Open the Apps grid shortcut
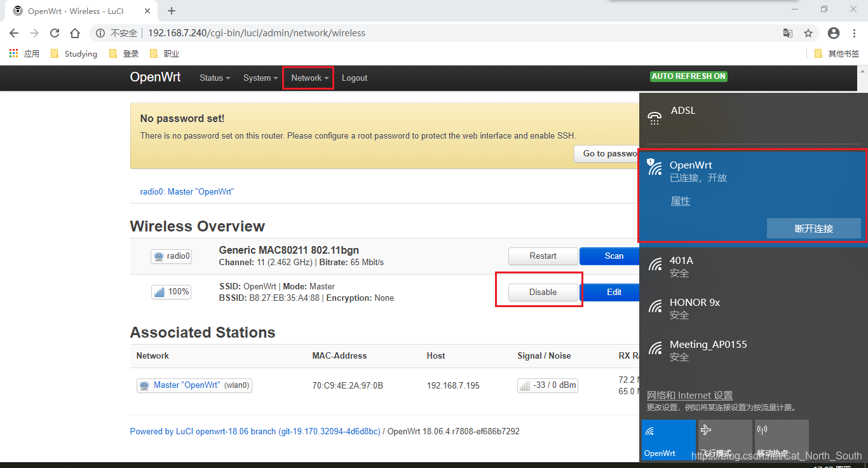Screen dimensions: 868x468 (24, 54)
